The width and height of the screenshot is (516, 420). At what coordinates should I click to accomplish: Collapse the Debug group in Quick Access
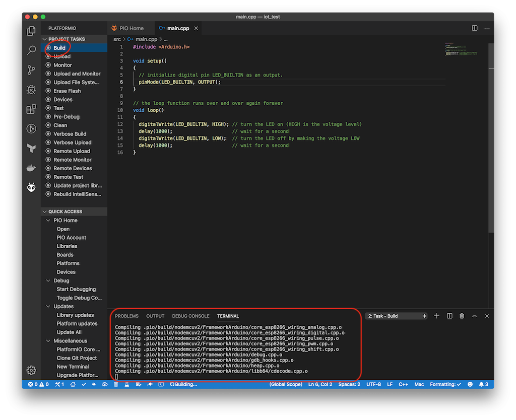coord(48,281)
